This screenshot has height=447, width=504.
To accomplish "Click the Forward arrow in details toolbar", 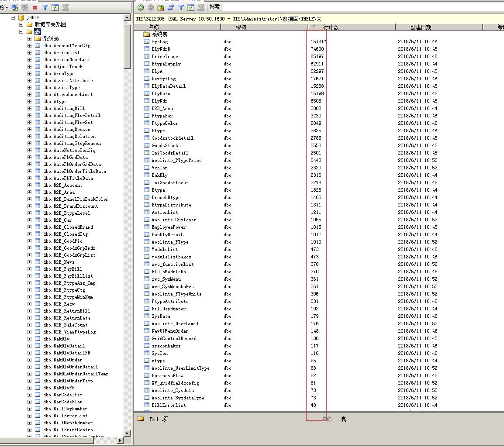I will tap(150, 7).
